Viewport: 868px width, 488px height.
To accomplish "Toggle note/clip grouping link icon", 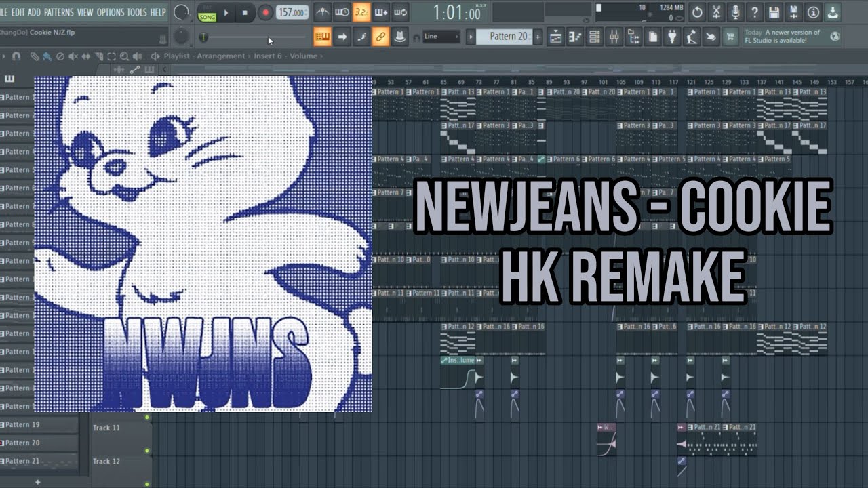I will pos(381,37).
